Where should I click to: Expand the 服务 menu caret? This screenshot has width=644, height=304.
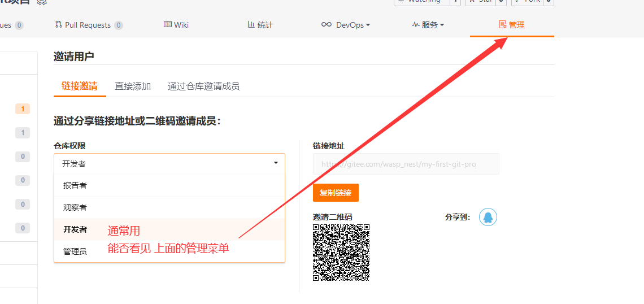pos(442,25)
